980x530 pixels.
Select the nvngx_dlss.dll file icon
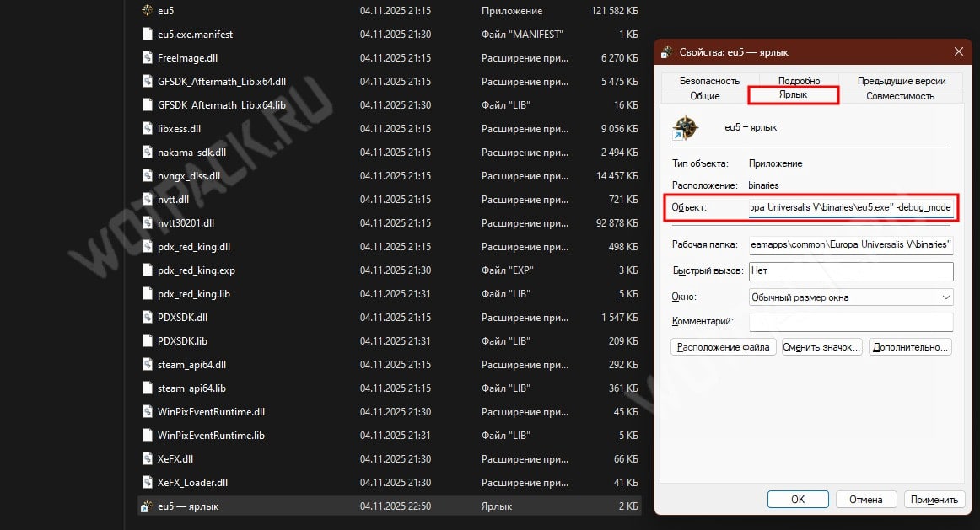pos(147,176)
